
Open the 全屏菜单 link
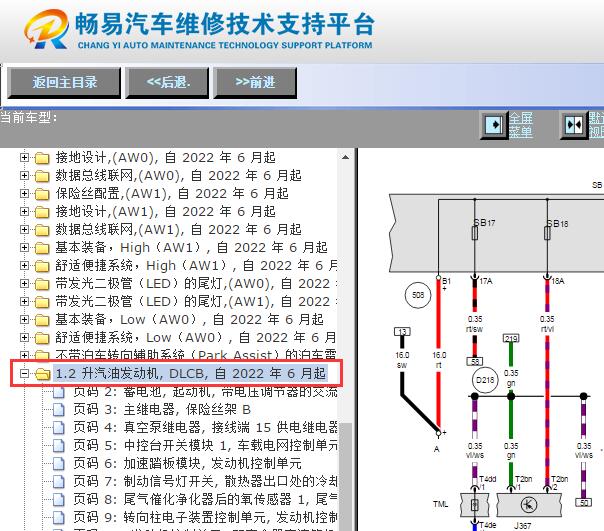pos(520,125)
